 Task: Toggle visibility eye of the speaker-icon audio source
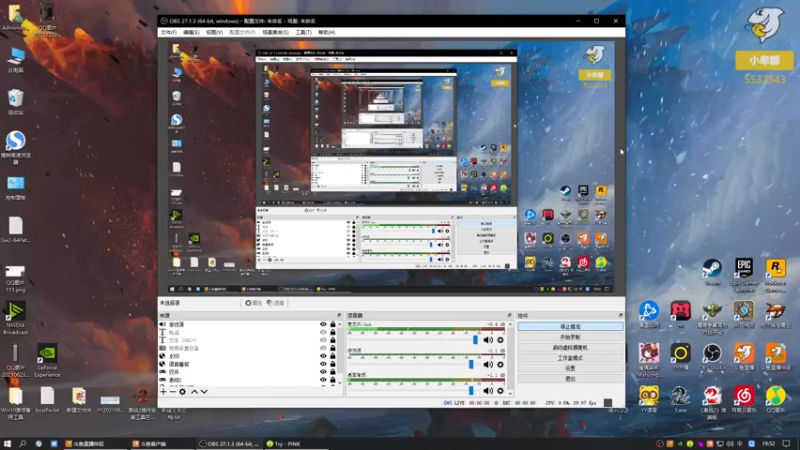[323, 324]
